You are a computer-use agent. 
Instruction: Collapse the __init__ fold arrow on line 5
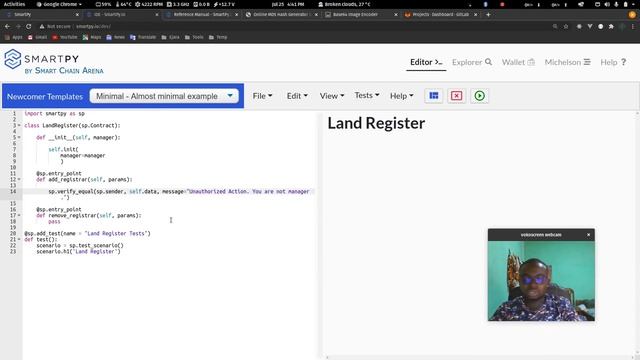[19, 138]
